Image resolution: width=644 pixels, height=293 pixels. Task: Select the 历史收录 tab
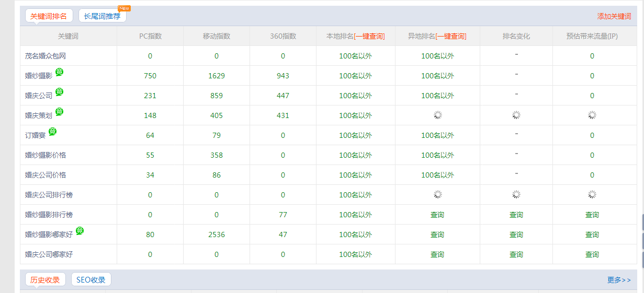click(46, 280)
